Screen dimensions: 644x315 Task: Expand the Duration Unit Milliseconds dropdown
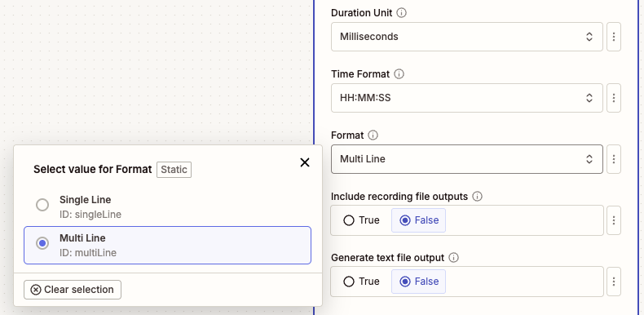[467, 37]
